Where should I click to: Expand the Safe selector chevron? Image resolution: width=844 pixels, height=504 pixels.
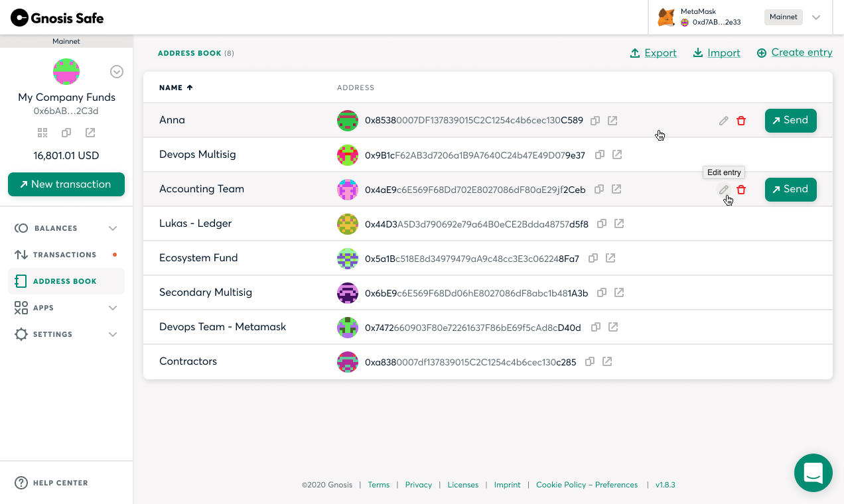point(117,72)
